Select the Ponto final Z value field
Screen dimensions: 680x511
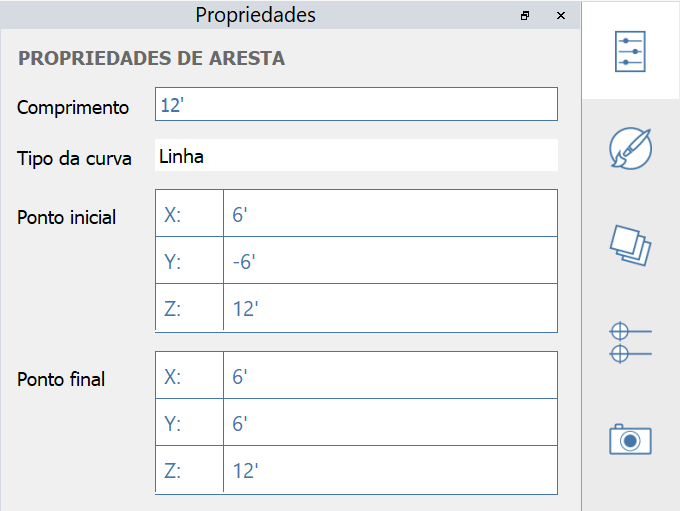point(390,470)
